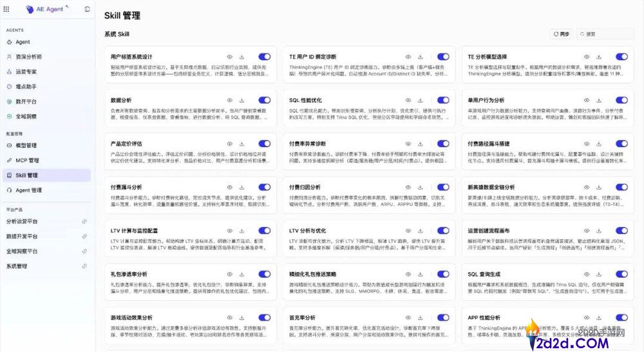Toggle the APP 性能分析 skill switch

pyautogui.click(x=622, y=318)
